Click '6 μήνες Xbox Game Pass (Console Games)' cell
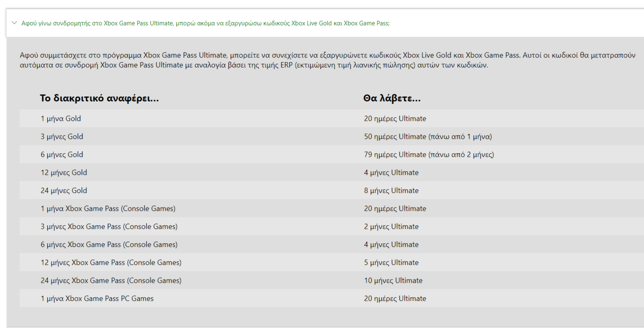The width and height of the screenshot is (644, 330). pos(109,244)
